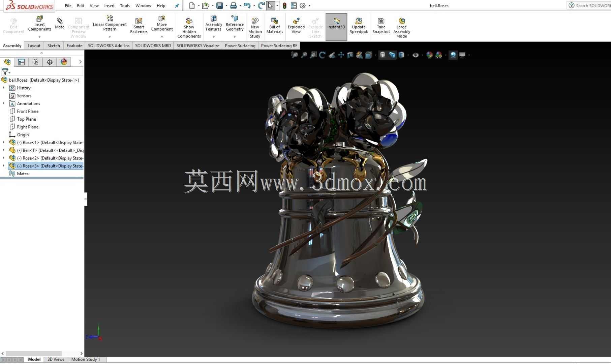The image size is (611, 364).
Task: Open the Insert Components dropdown arrow
Action: [39, 37]
